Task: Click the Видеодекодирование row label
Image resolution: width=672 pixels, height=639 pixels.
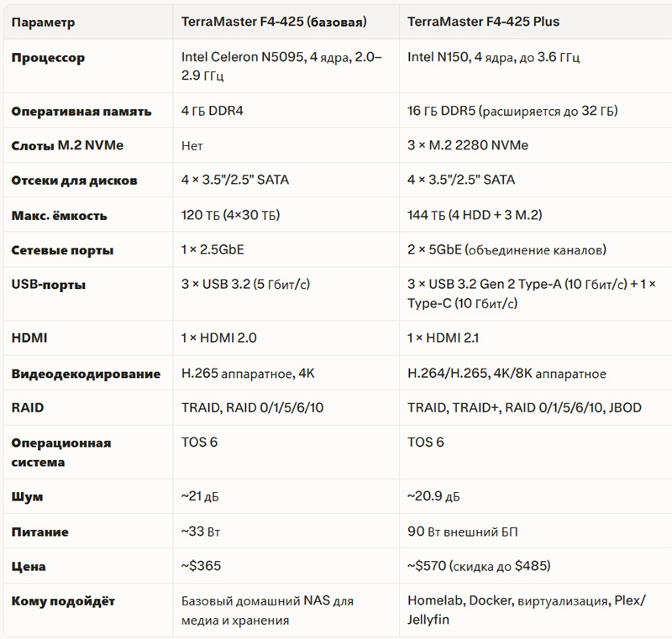Action: pyautogui.click(x=86, y=374)
